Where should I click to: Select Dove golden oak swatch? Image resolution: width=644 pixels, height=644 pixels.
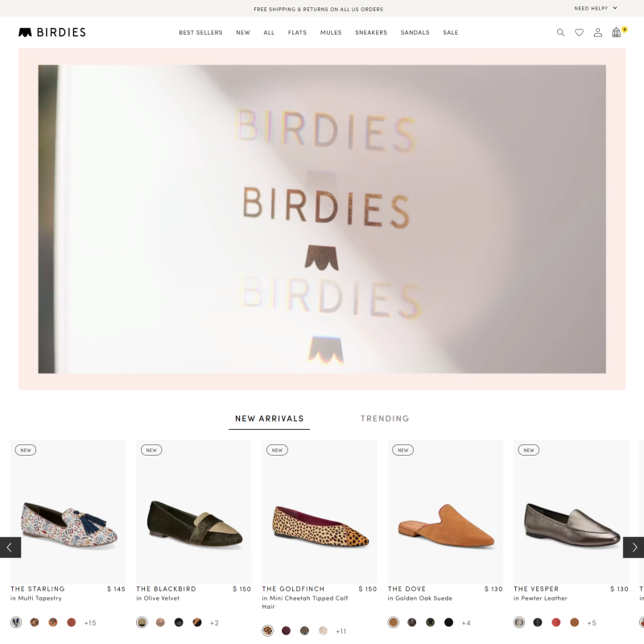[394, 622]
